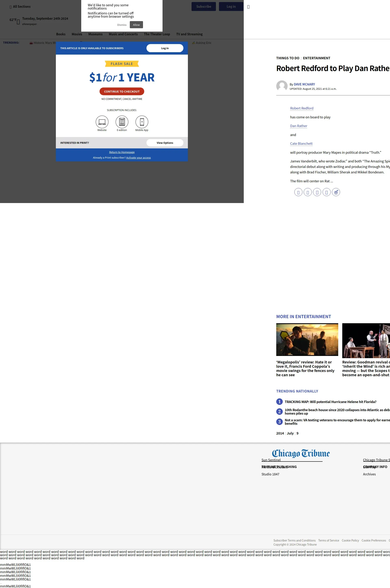Open the Dan Rather link

(x=299, y=126)
